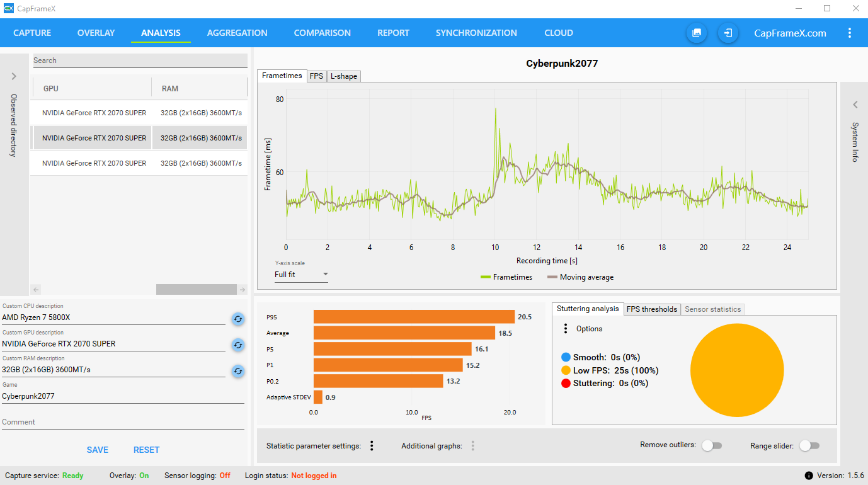This screenshot has height=485, width=868.
Task: Open the COMPARISON tab
Action: tap(323, 33)
